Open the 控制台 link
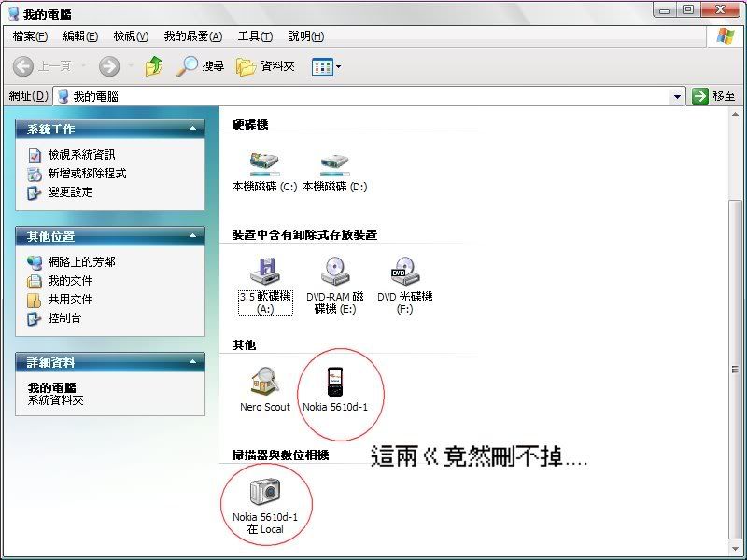 pos(64,318)
